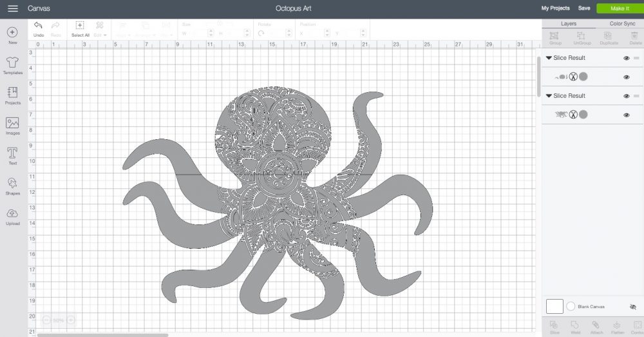The width and height of the screenshot is (644, 337).
Task: Click the Duplicate icon
Action: pos(609,35)
